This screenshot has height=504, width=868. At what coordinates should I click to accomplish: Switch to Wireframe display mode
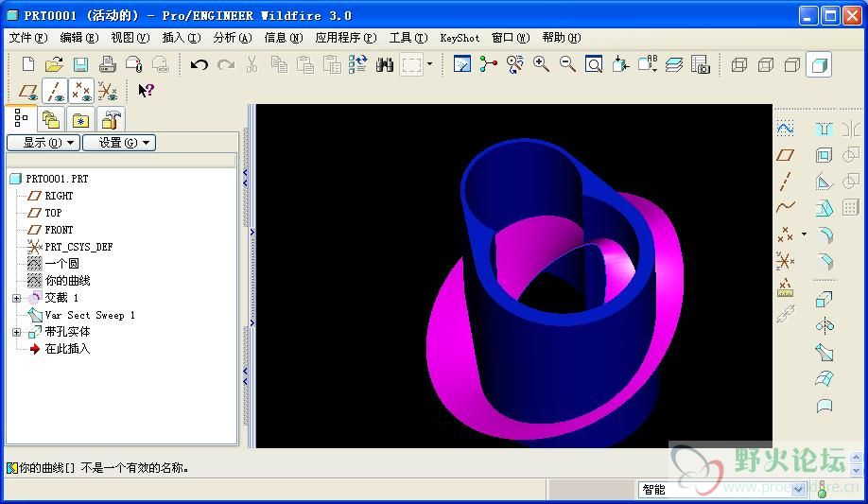(x=739, y=65)
